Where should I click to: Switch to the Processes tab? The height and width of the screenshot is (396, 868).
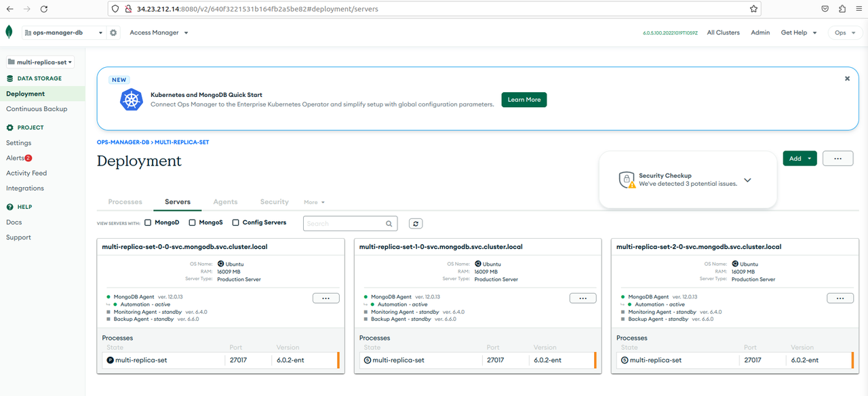[x=125, y=201]
